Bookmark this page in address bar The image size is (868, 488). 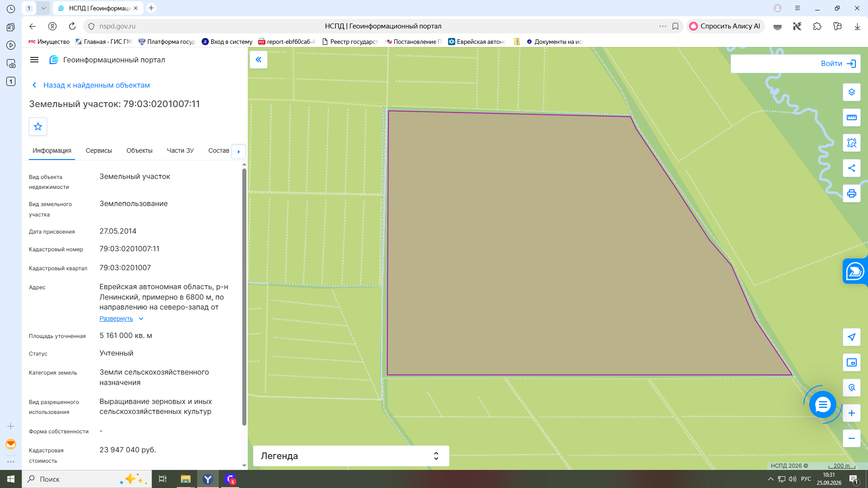(675, 26)
